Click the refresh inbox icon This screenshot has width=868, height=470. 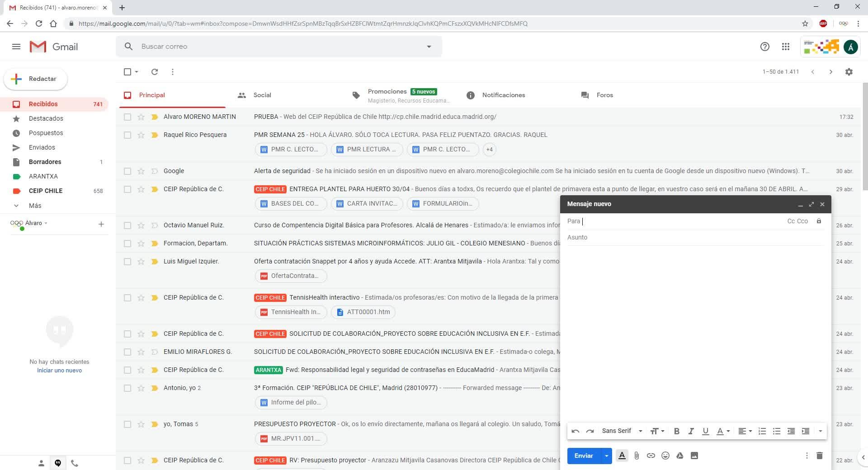tap(155, 72)
